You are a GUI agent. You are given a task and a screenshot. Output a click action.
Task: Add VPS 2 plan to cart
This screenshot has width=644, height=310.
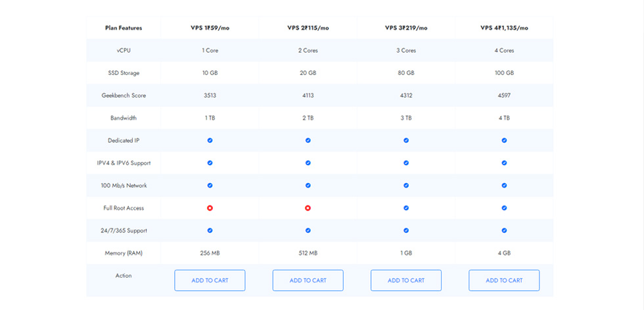click(x=308, y=280)
